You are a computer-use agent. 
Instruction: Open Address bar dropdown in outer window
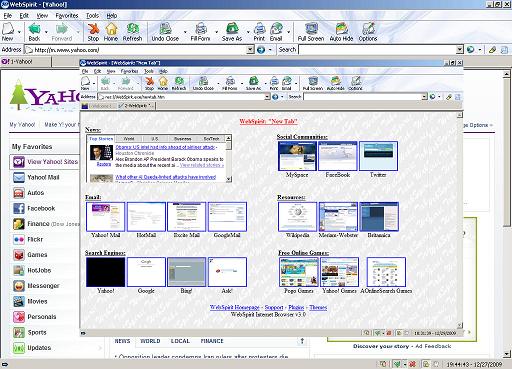(250, 50)
